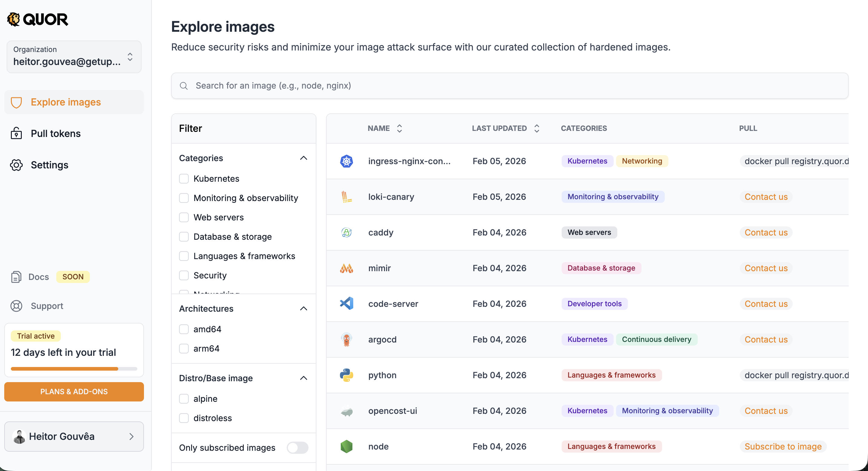Click the QUOR logo
Image resolution: width=868 pixels, height=471 pixels.
(37, 19)
